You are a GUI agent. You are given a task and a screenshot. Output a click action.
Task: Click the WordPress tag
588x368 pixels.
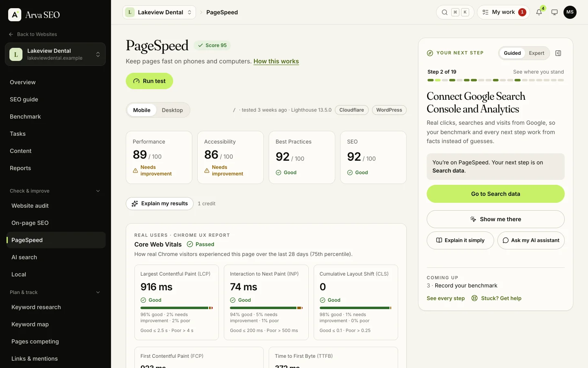coord(389,110)
